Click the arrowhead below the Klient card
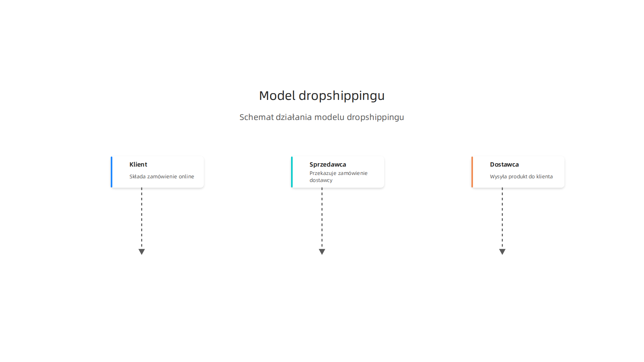Image resolution: width=644 pixels, height=362 pixels. (142, 252)
